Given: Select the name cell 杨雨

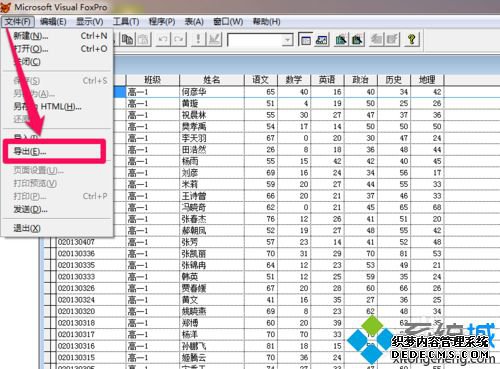Looking at the screenshot, I should pos(212,161).
